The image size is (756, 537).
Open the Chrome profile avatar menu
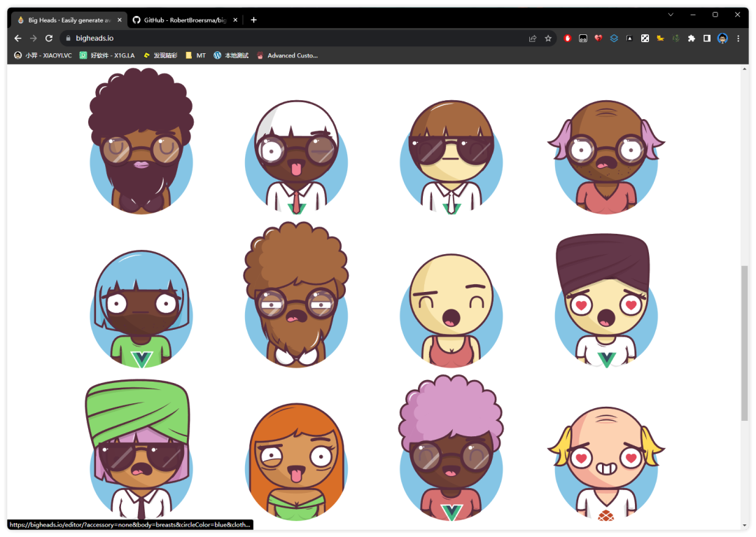[x=722, y=39]
